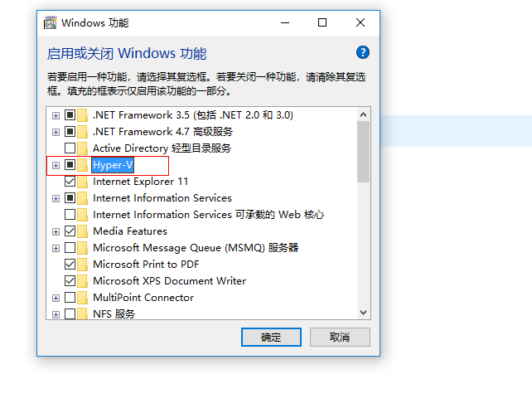The width and height of the screenshot is (532, 413).
Task: Click the folder icon beside Internet Explorer 11
Action: point(82,182)
